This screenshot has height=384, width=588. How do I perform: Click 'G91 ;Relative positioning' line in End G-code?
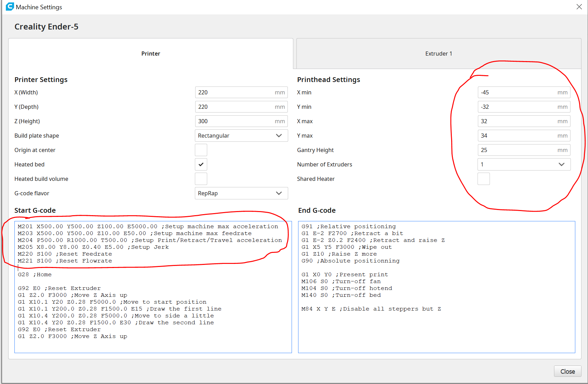point(349,226)
